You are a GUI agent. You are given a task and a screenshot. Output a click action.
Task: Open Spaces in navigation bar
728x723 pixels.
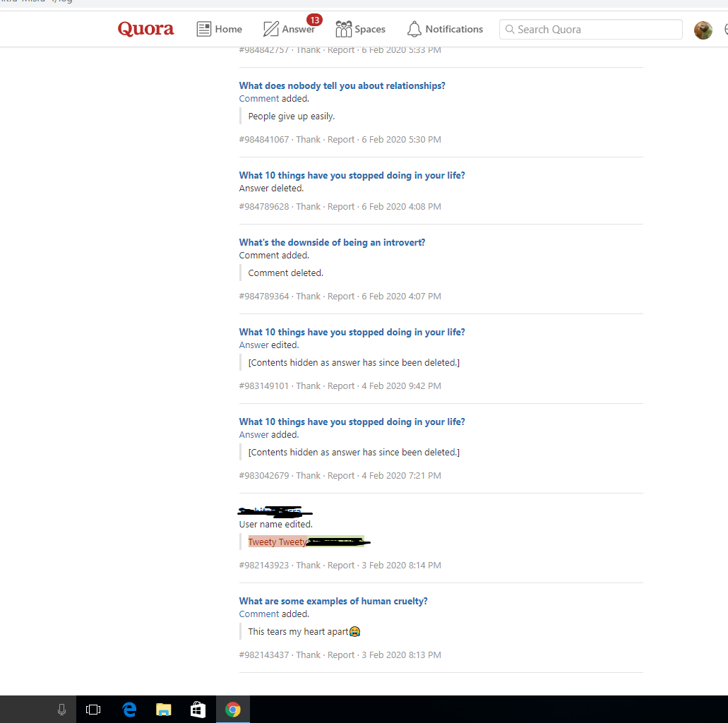coord(360,29)
